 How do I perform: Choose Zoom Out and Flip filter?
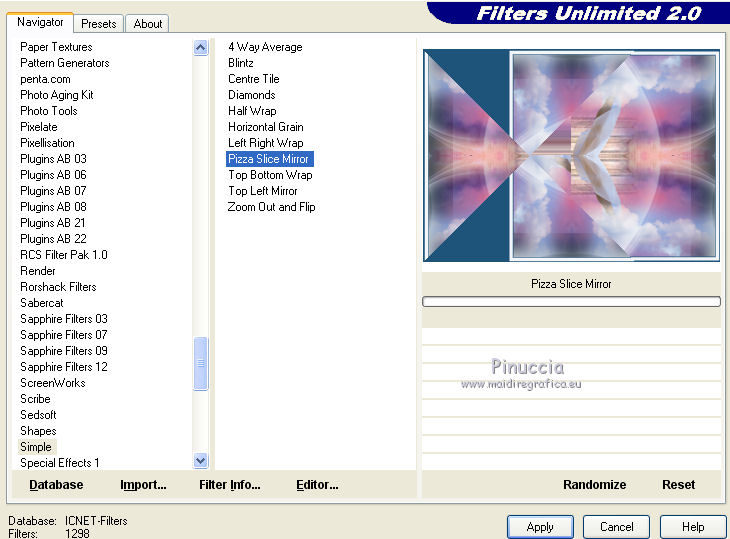pos(271,207)
